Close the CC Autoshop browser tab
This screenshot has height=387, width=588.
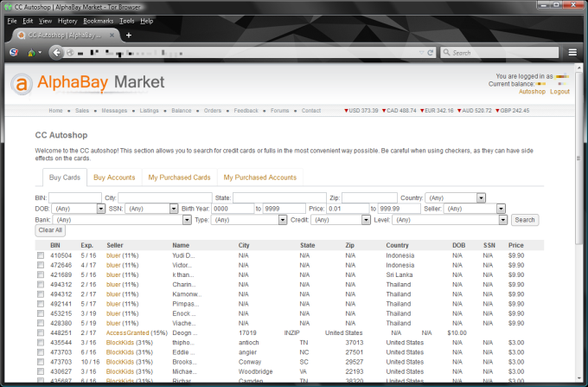pos(112,35)
